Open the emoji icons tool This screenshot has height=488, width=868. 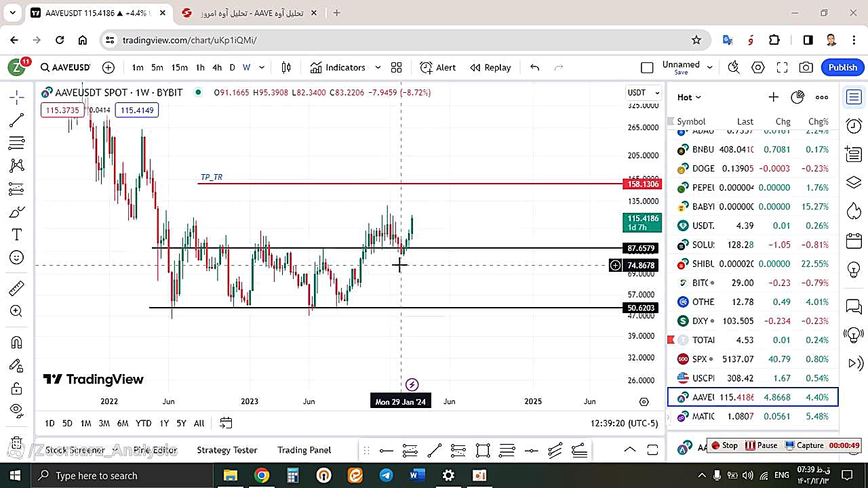17,258
